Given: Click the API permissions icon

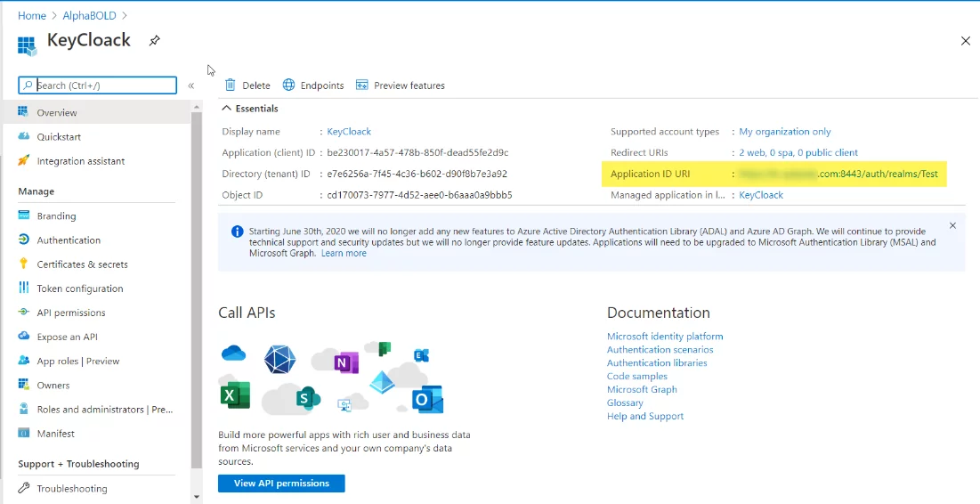Looking at the screenshot, I should 24,312.
